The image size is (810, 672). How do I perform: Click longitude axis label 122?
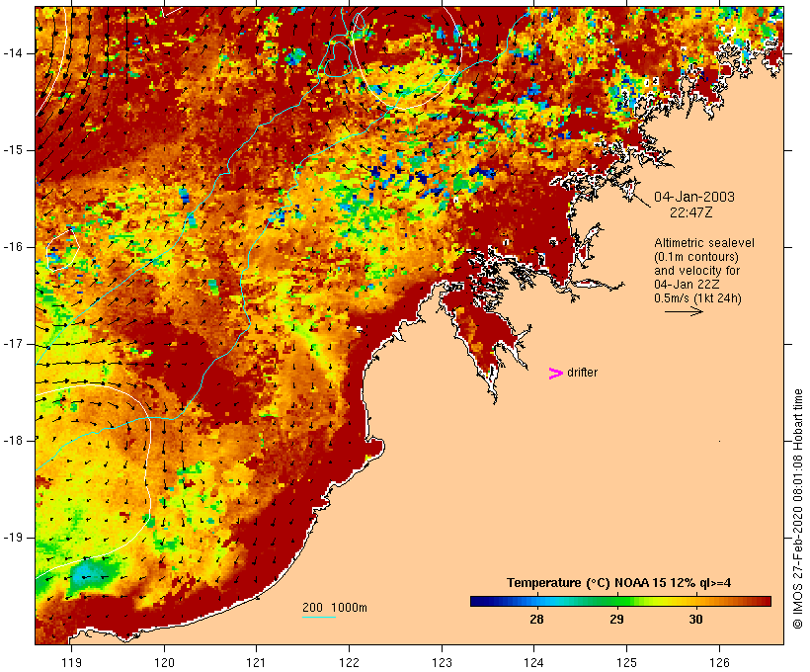coord(350,662)
